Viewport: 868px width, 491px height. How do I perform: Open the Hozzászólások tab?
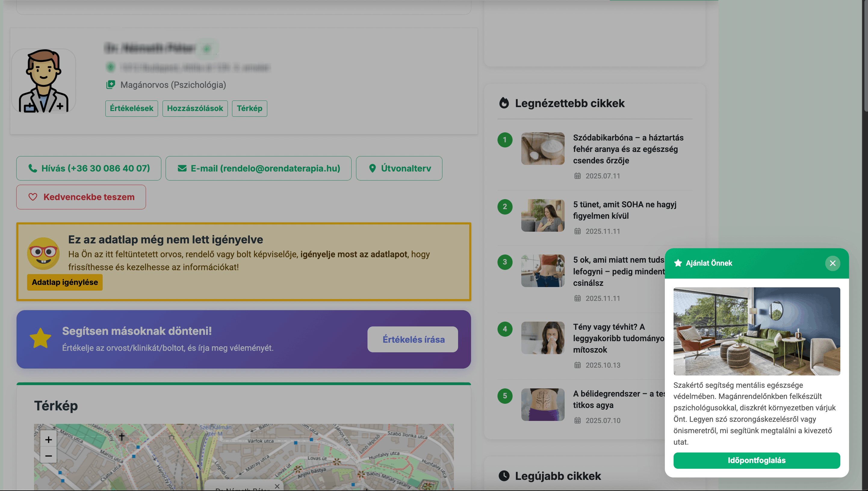[195, 109]
